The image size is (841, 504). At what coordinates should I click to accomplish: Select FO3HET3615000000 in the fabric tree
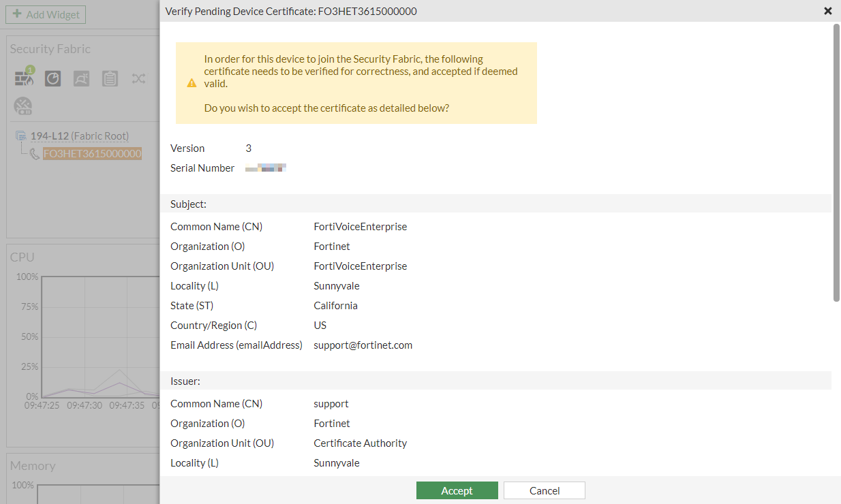coord(92,153)
